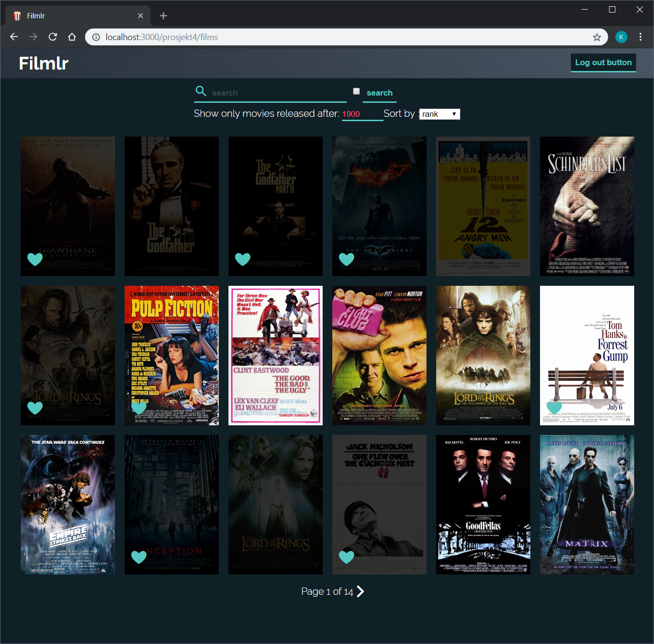The width and height of the screenshot is (654, 644).
Task: Click the browser address bar URL
Action: [x=161, y=37]
